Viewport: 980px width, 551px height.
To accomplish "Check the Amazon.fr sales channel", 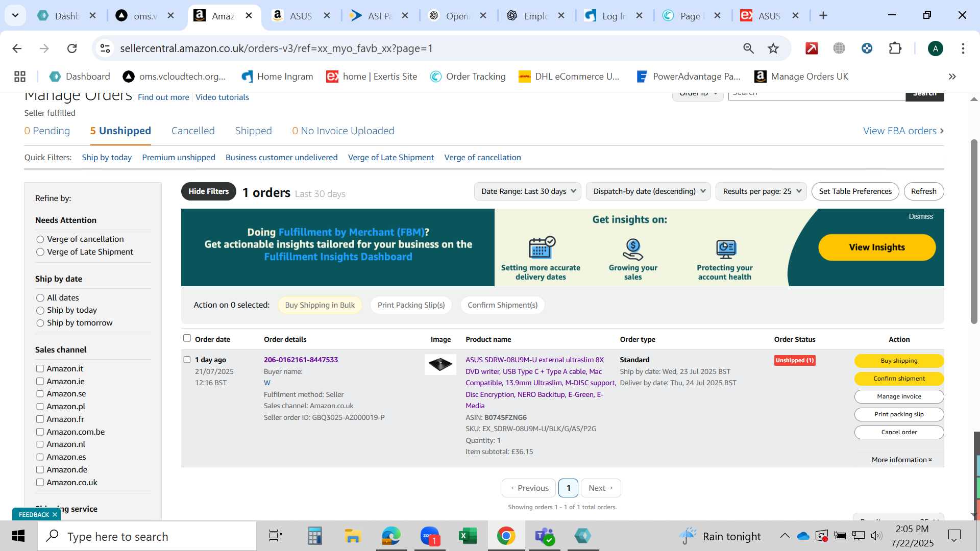I will [40, 419].
